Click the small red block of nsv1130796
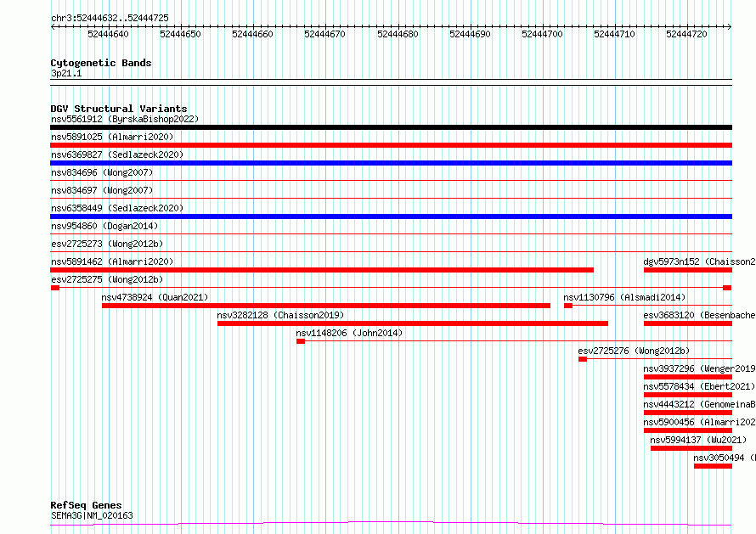Viewport: 756px width, 534px height. (568, 306)
